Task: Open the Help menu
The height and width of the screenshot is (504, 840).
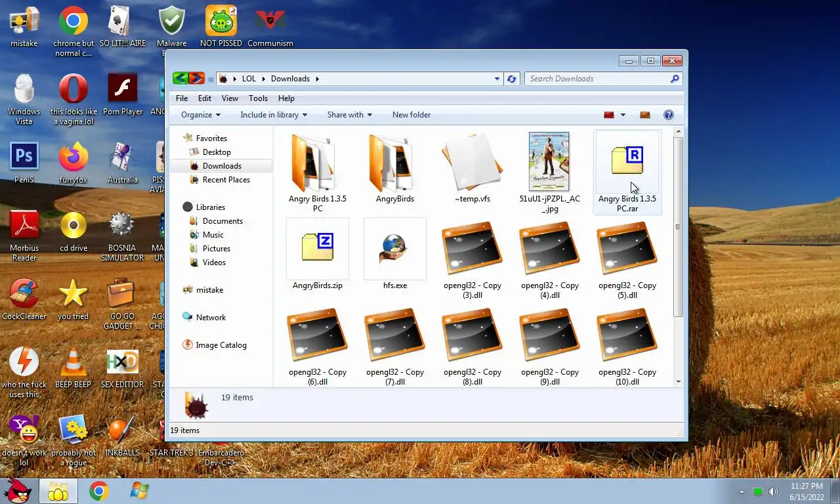Action: click(286, 98)
